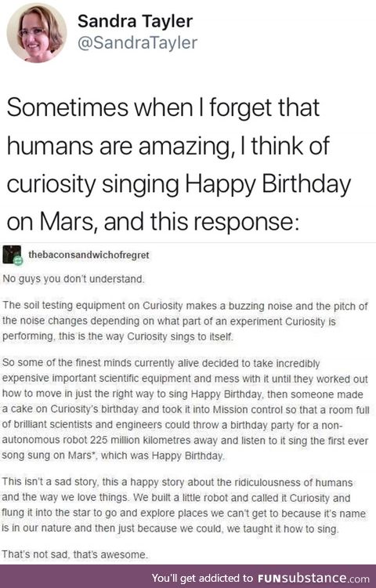The image size is (376, 588).
Task: Visit the FUNsubstance.com logo link
Action: (313, 578)
